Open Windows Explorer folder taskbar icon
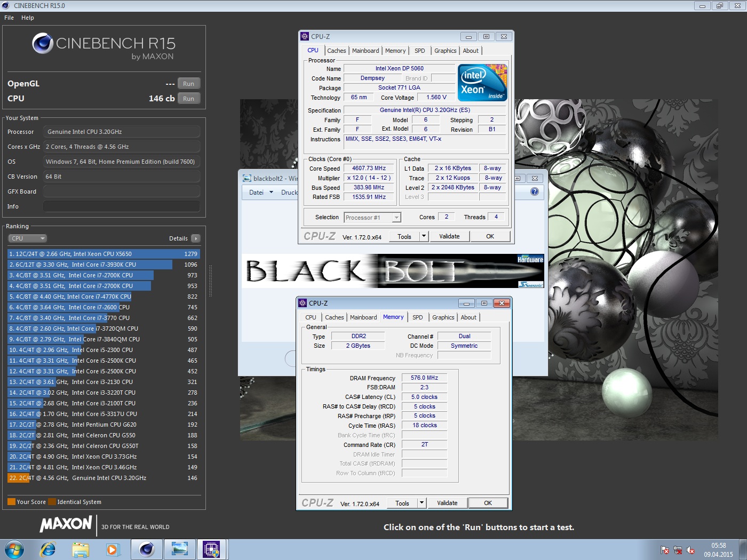 click(81, 549)
